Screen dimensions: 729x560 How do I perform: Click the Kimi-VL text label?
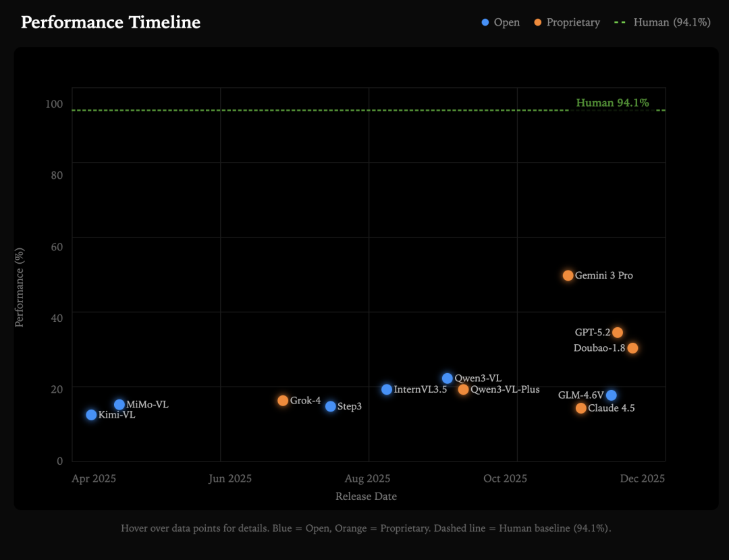pyautogui.click(x=117, y=414)
